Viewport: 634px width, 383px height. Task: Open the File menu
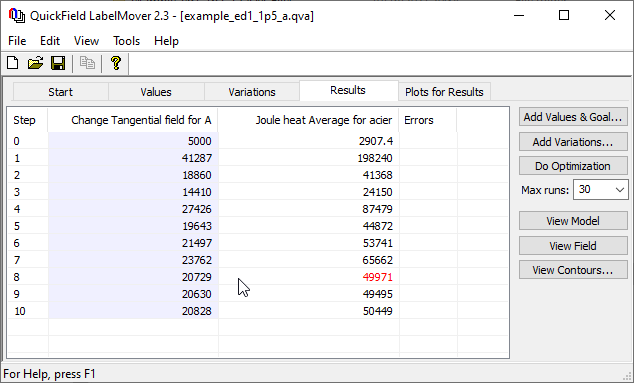[17, 41]
